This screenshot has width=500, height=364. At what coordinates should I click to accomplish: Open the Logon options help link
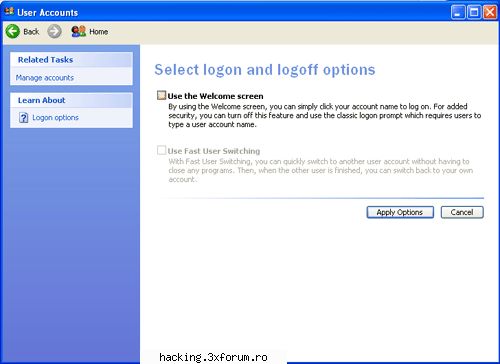(x=55, y=118)
